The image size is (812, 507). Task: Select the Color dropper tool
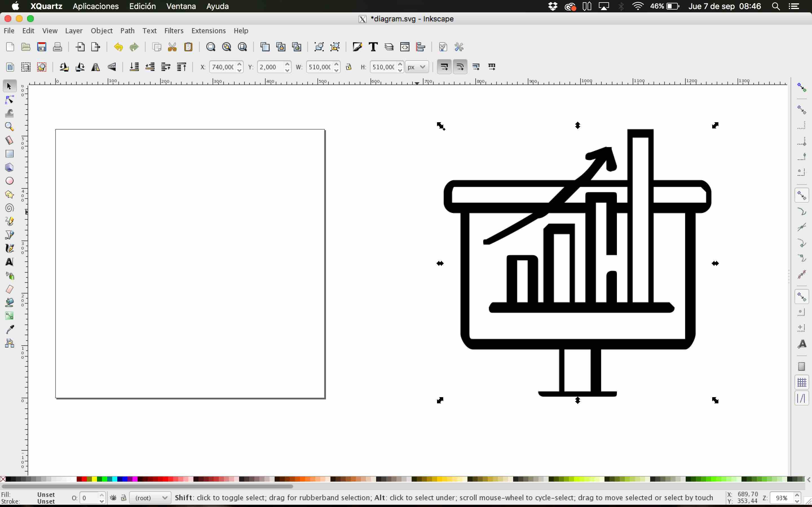pyautogui.click(x=9, y=329)
